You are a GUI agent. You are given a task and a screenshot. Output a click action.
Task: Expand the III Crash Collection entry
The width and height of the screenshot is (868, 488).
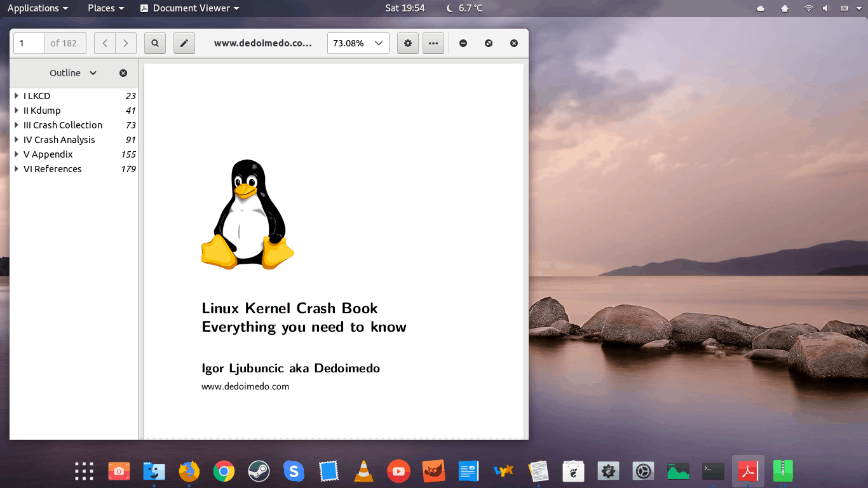(17, 125)
